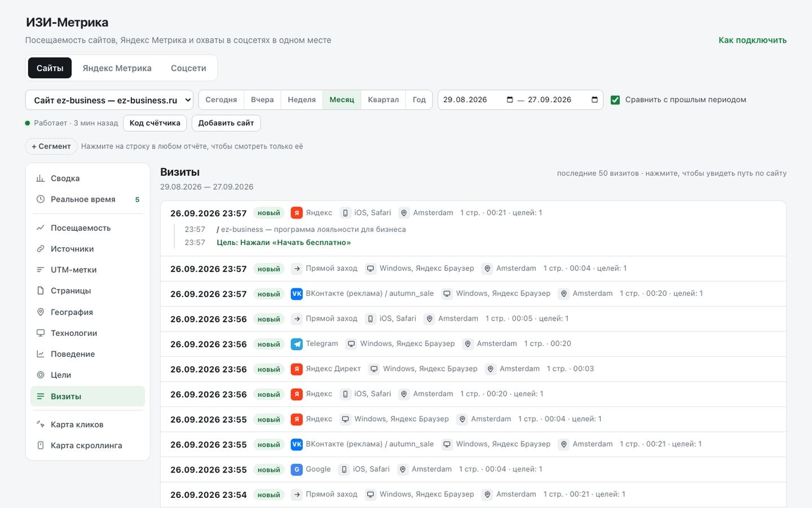
Task: Click the Технологии monitor icon
Action: pos(41,333)
